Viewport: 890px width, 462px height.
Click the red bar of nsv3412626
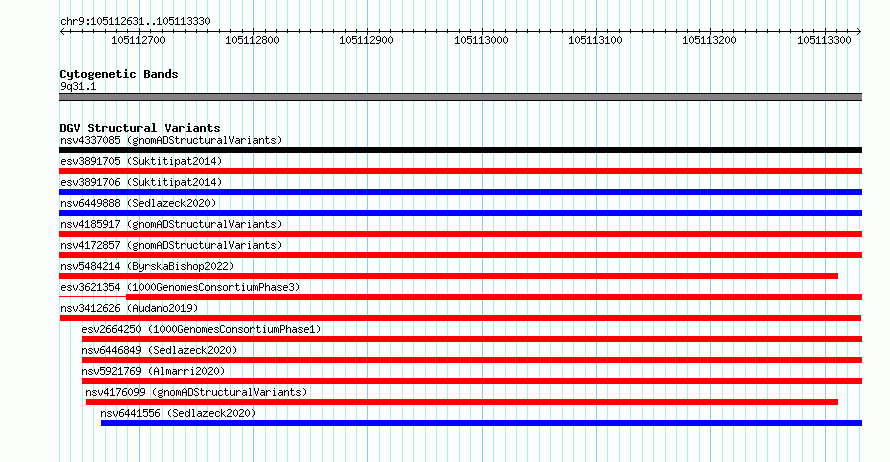point(460,318)
